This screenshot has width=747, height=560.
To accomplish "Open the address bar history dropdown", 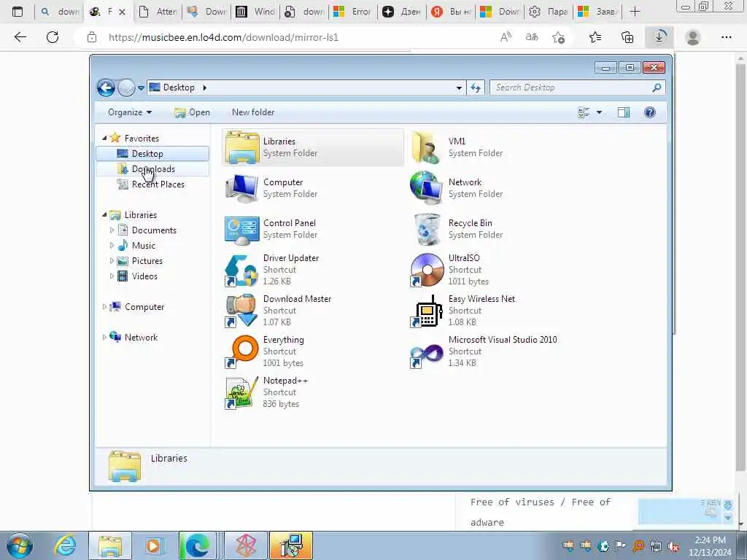I will point(459,87).
